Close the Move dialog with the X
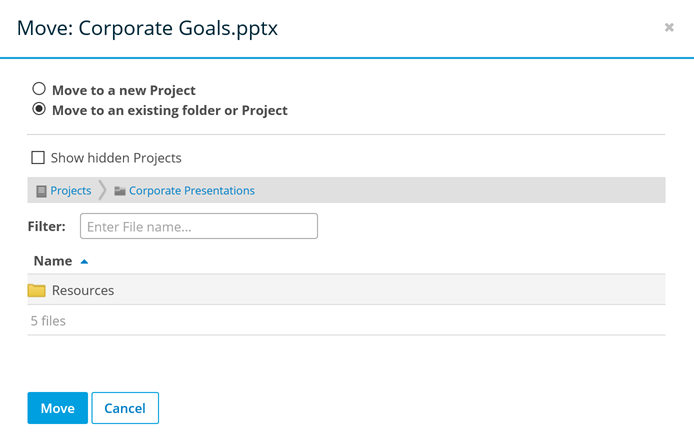The height and width of the screenshot is (438, 694). pyautogui.click(x=669, y=28)
